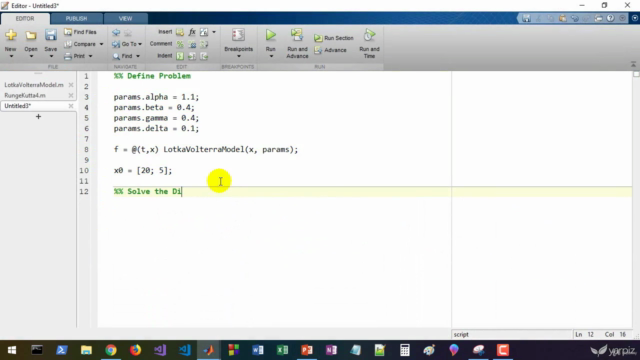The image size is (640, 360).
Task: Click the 'script' status bar label
Action: [x=461, y=334]
